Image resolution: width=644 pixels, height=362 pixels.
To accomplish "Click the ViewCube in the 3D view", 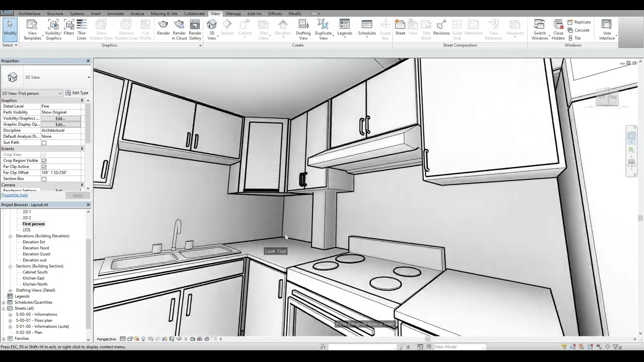I will pos(608,98).
